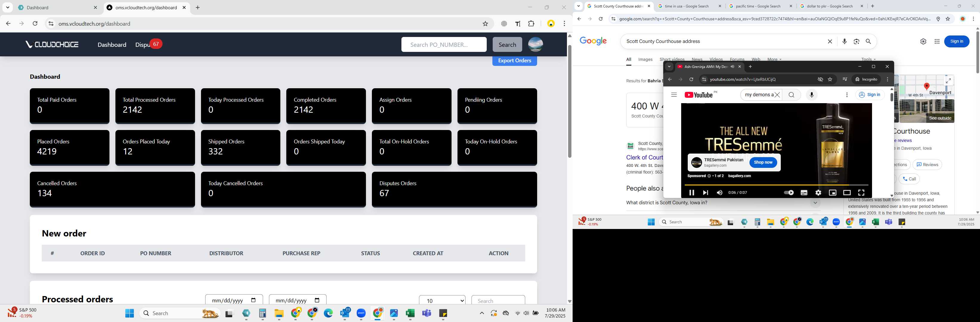This screenshot has width=980, height=322.
Task: Click Google Sign in button
Action: [956, 41]
